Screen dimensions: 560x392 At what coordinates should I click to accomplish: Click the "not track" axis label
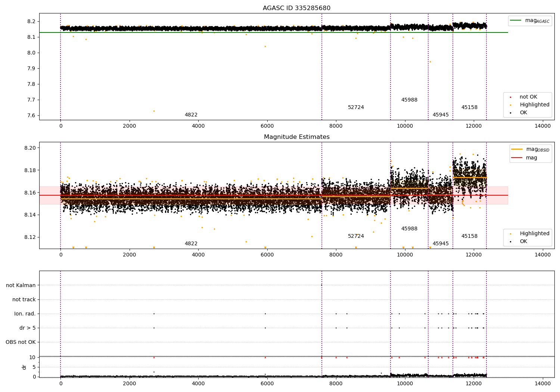click(24, 300)
